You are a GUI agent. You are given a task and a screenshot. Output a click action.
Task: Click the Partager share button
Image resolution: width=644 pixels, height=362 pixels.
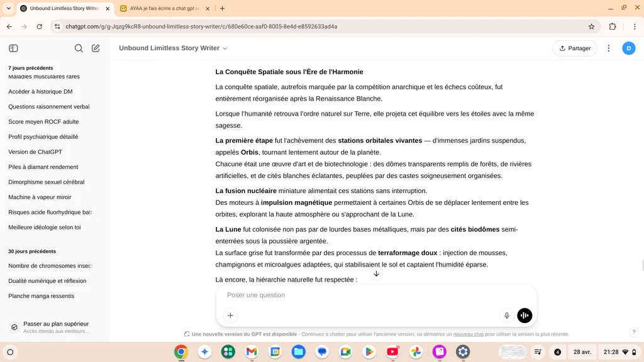(575, 48)
